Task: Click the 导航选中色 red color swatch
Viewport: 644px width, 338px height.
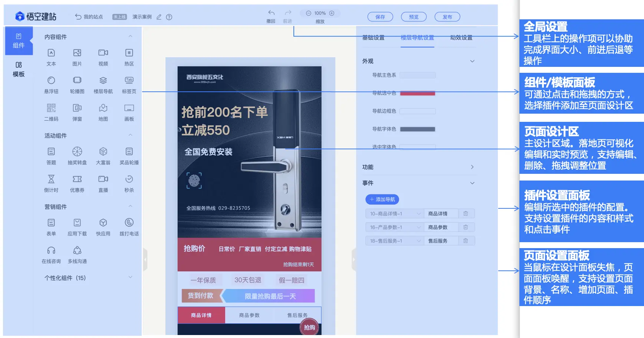Action: (417, 93)
